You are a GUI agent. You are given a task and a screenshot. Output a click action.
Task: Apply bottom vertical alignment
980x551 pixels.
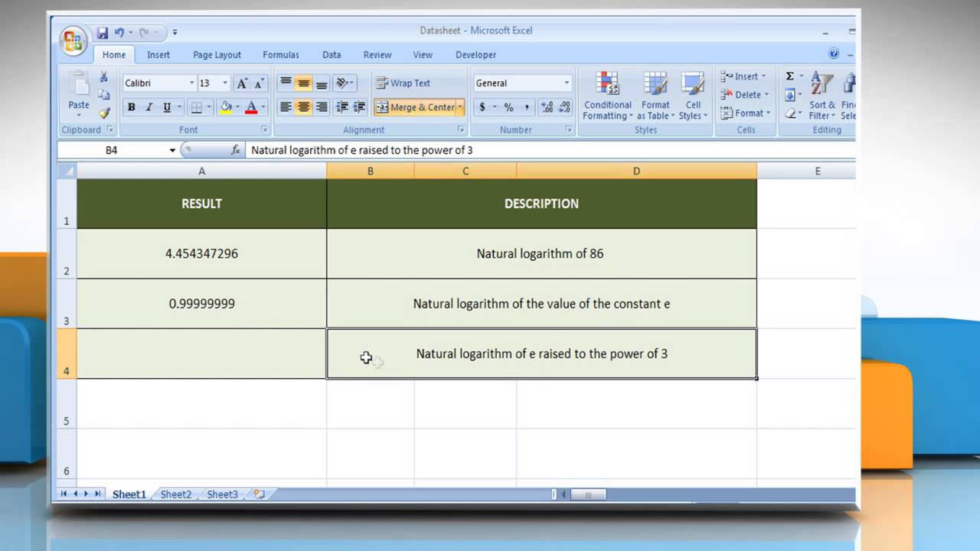(x=322, y=83)
